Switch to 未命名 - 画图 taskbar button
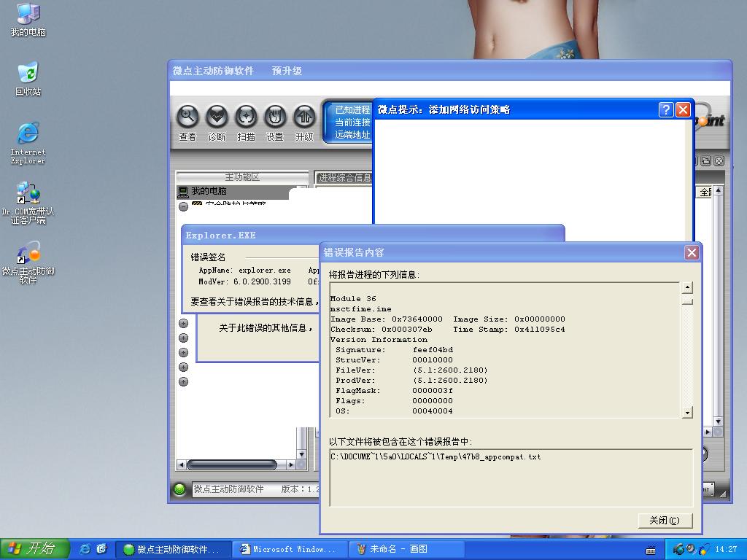The image size is (747, 560). [407, 549]
